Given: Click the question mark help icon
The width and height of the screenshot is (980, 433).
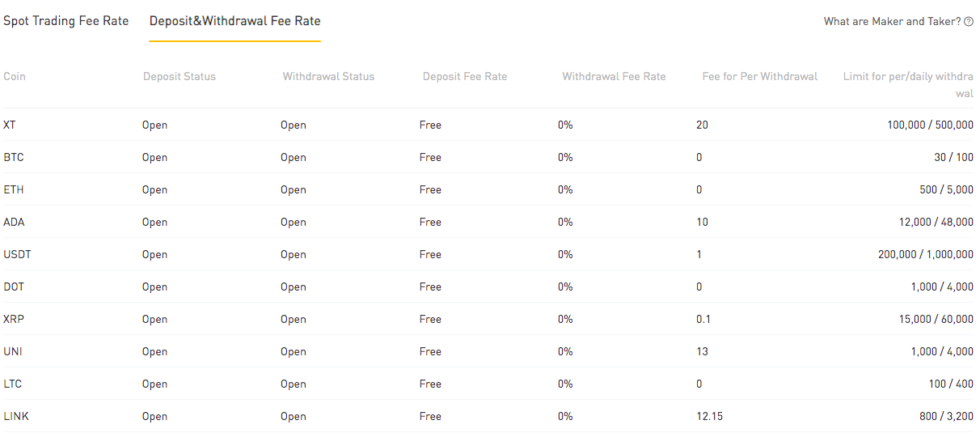Looking at the screenshot, I should click(x=969, y=22).
